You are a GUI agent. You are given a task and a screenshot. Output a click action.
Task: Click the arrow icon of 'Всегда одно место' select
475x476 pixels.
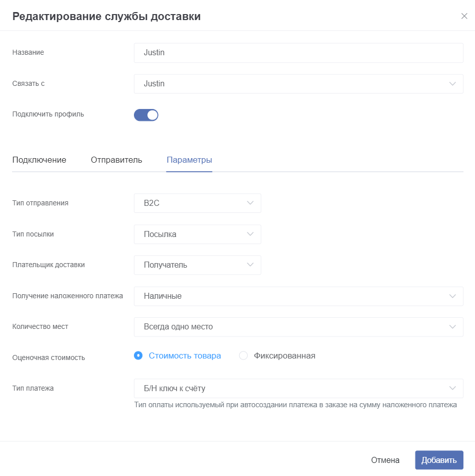pyautogui.click(x=452, y=327)
